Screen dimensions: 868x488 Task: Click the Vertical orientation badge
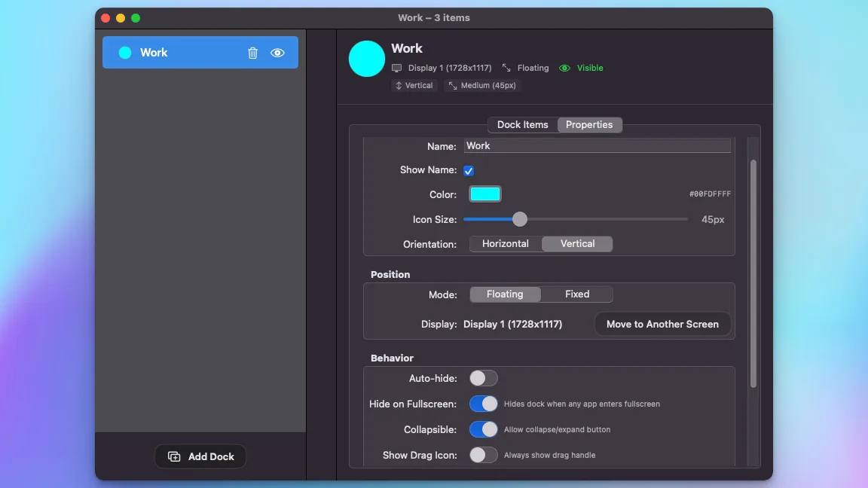click(x=414, y=85)
